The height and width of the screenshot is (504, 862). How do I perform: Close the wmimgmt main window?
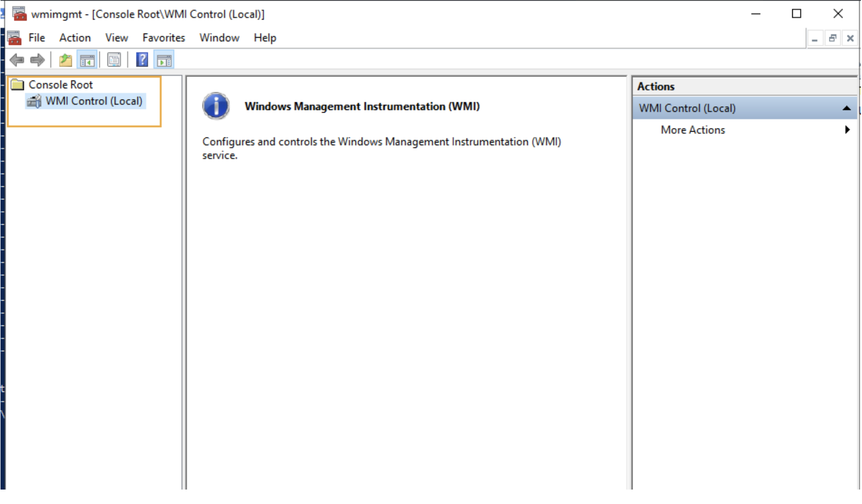pos(838,14)
